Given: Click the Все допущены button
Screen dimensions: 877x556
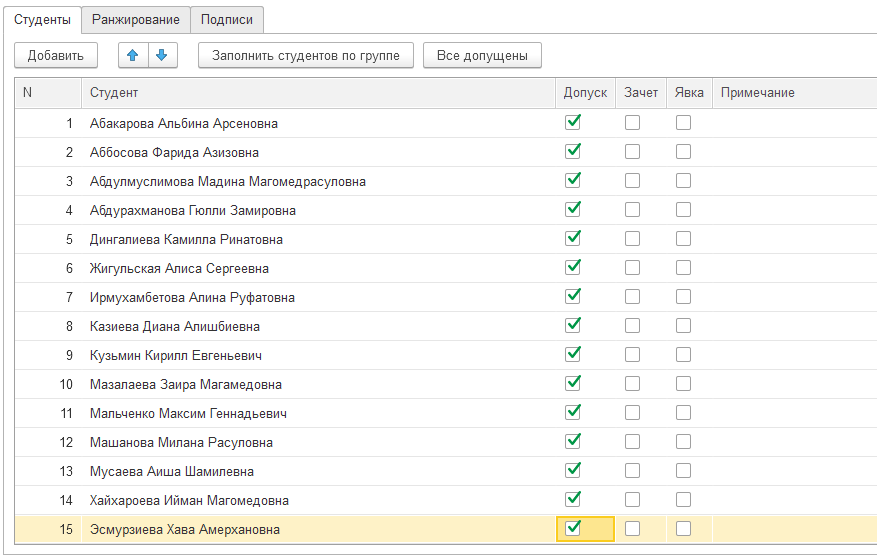Looking at the screenshot, I should click(x=482, y=55).
